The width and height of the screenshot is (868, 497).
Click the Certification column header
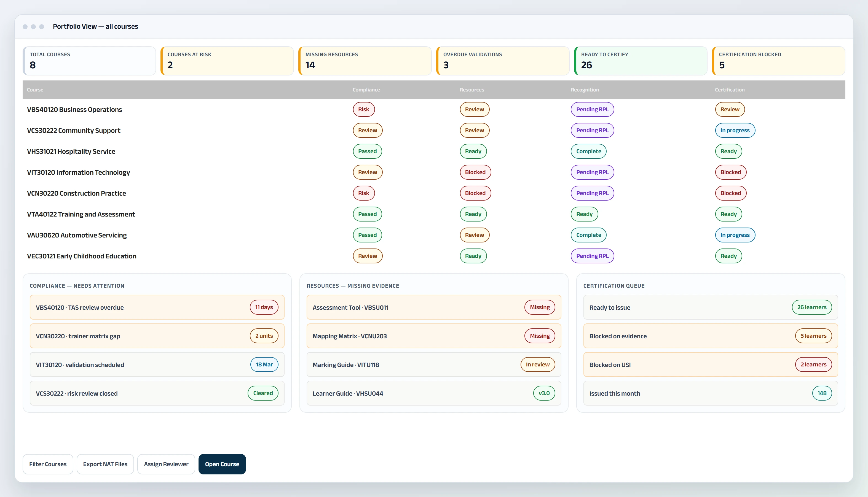(x=730, y=90)
